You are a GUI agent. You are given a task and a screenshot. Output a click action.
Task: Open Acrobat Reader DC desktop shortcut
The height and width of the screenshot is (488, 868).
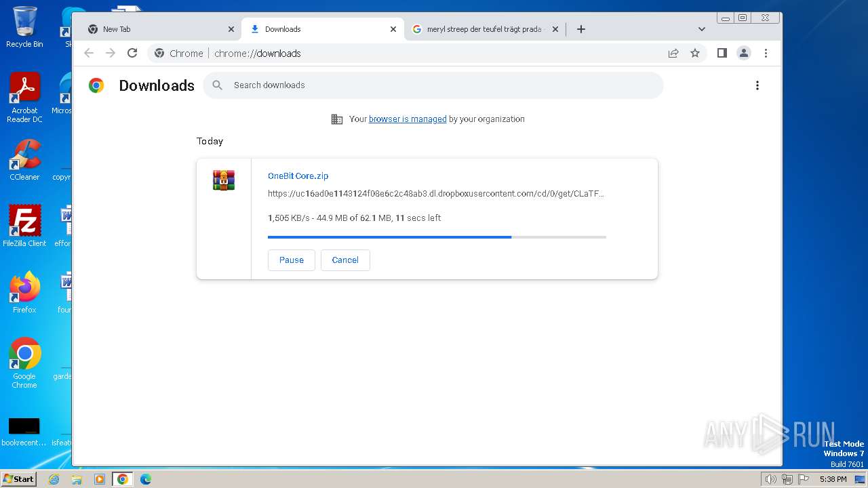(24, 98)
